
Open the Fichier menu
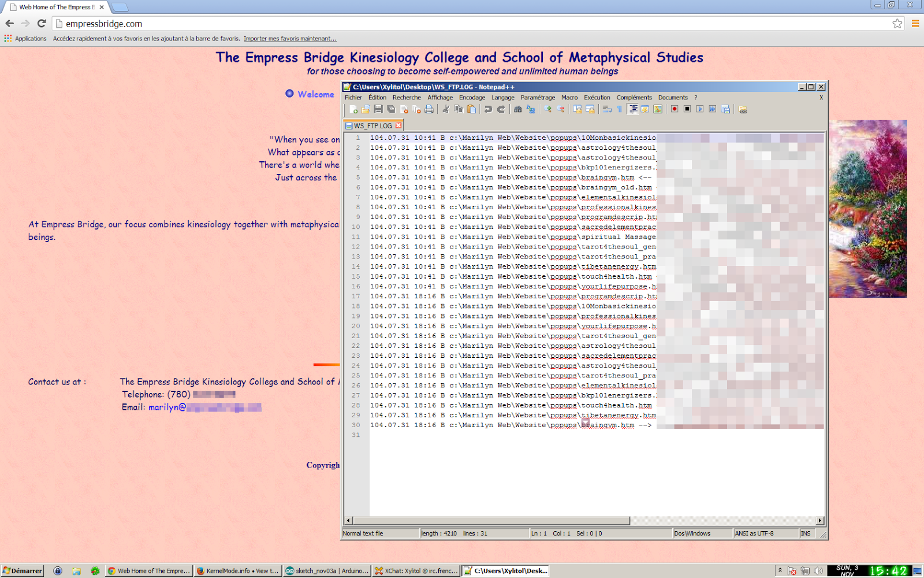click(x=353, y=98)
